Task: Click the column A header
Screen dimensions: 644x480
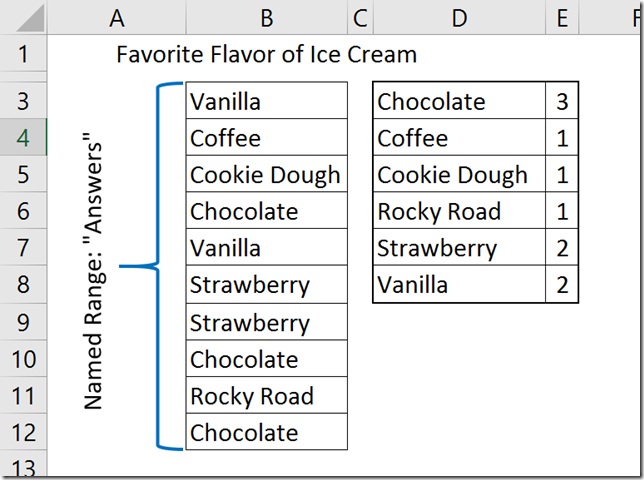Action: click(116, 16)
